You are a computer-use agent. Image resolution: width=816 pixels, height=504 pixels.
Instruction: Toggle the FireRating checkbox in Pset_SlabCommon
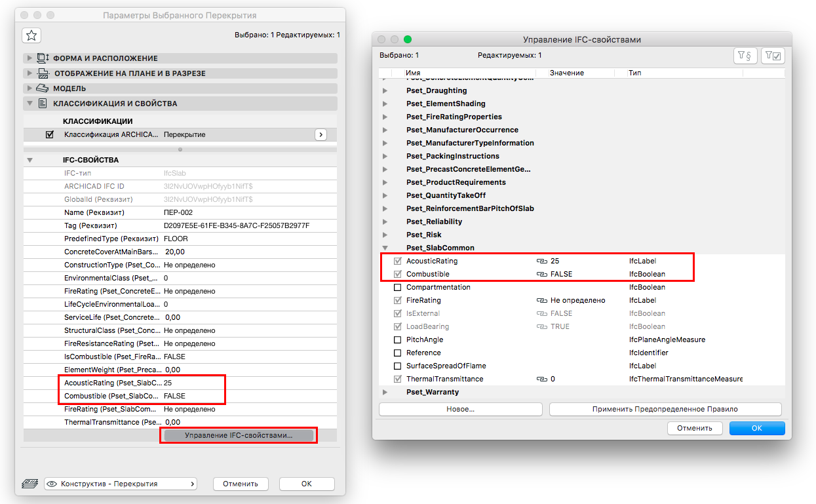pyautogui.click(x=397, y=300)
